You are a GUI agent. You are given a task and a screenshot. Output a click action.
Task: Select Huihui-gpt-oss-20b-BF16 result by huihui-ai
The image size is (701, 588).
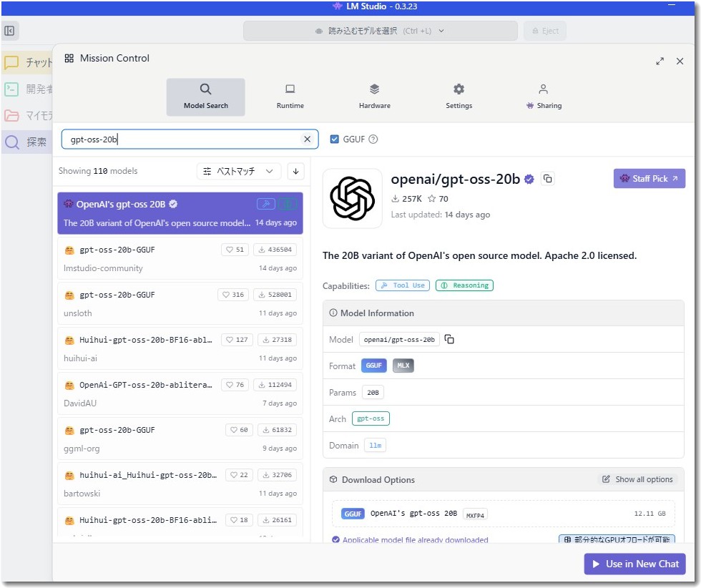[180, 349]
